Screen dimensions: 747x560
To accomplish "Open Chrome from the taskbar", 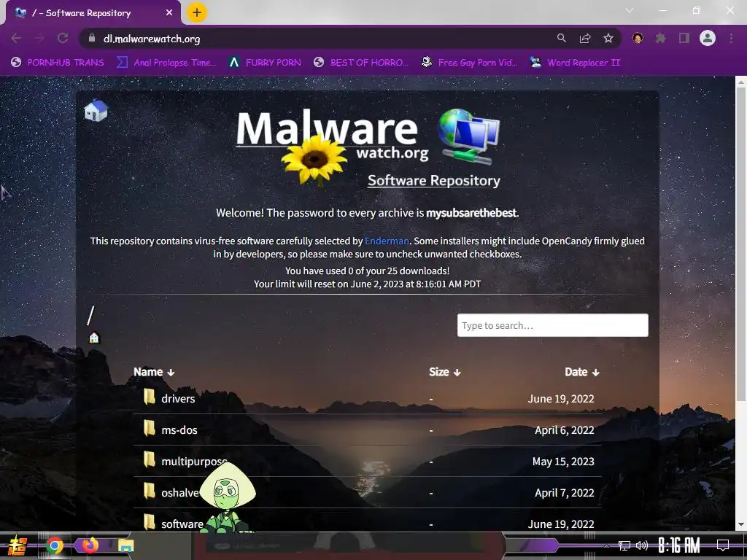I will point(55,545).
